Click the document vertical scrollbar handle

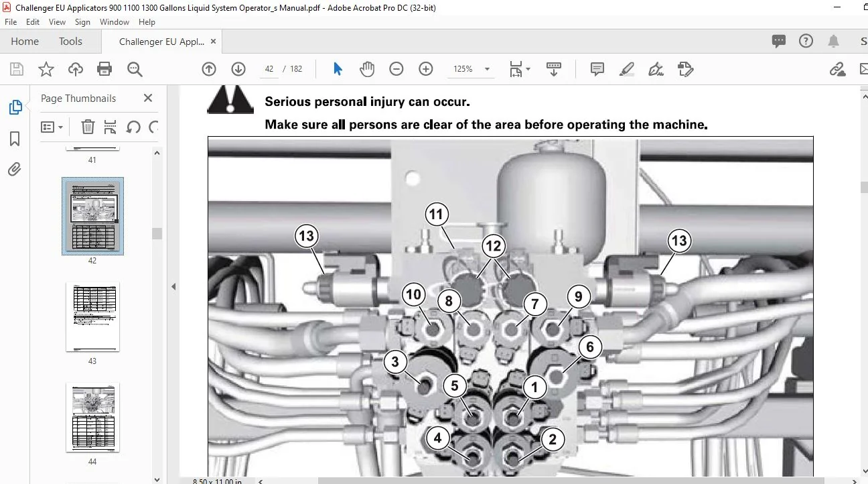click(863, 187)
